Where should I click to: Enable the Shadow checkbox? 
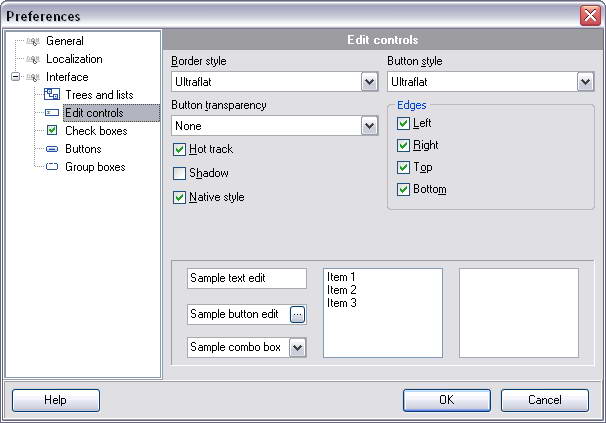click(180, 173)
